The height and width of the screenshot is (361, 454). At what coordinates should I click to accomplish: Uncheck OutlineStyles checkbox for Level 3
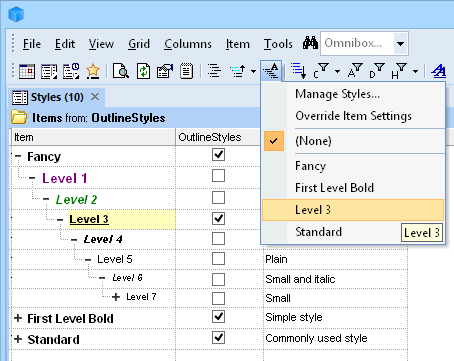point(218,218)
